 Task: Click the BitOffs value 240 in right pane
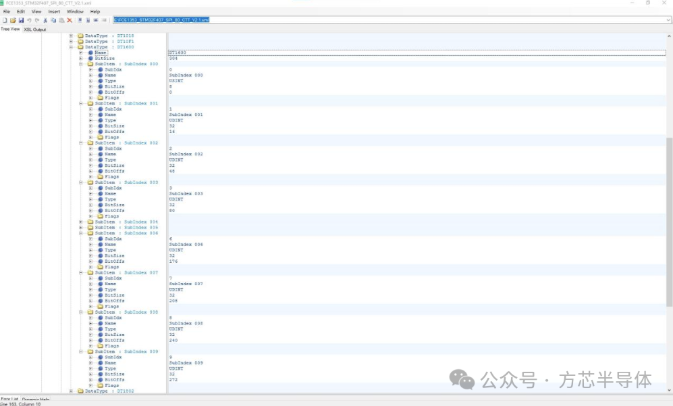[173, 340]
